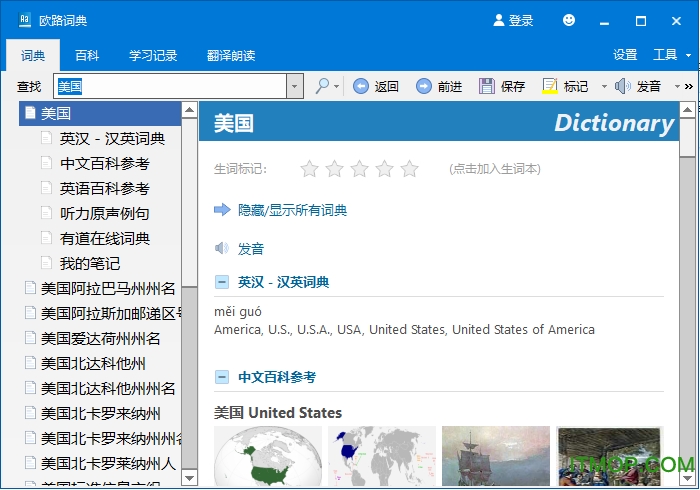This screenshot has height=490, width=700.
Task: Click the 前进 forward arrow icon
Action: 424,86
